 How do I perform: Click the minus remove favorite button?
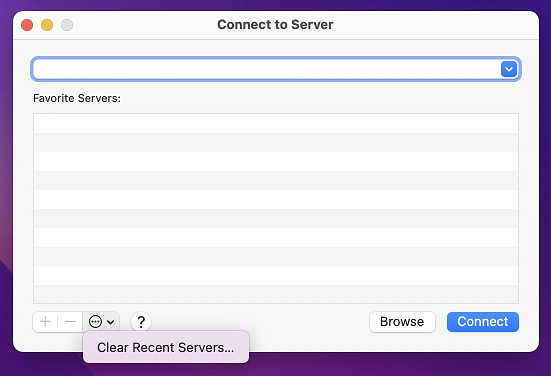70,322
